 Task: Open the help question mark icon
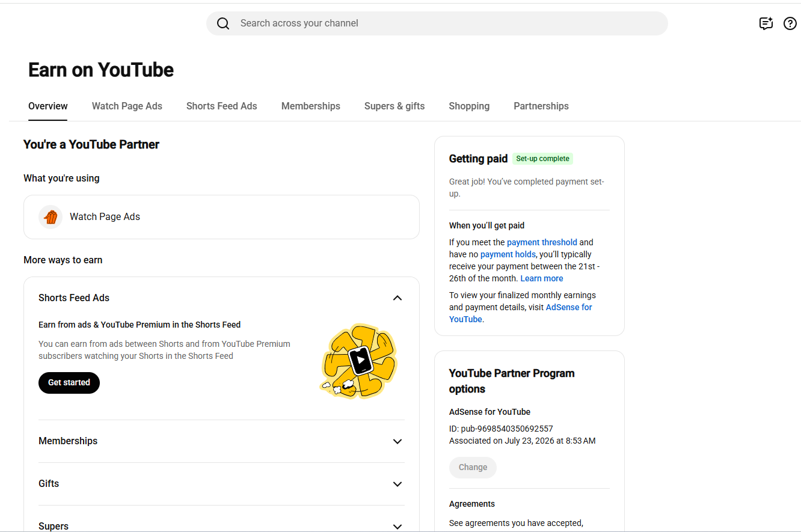coord(790,23)
